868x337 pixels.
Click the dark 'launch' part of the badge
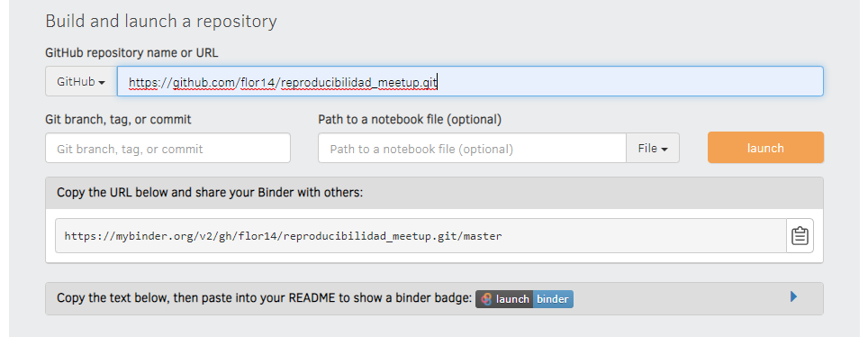504,299
